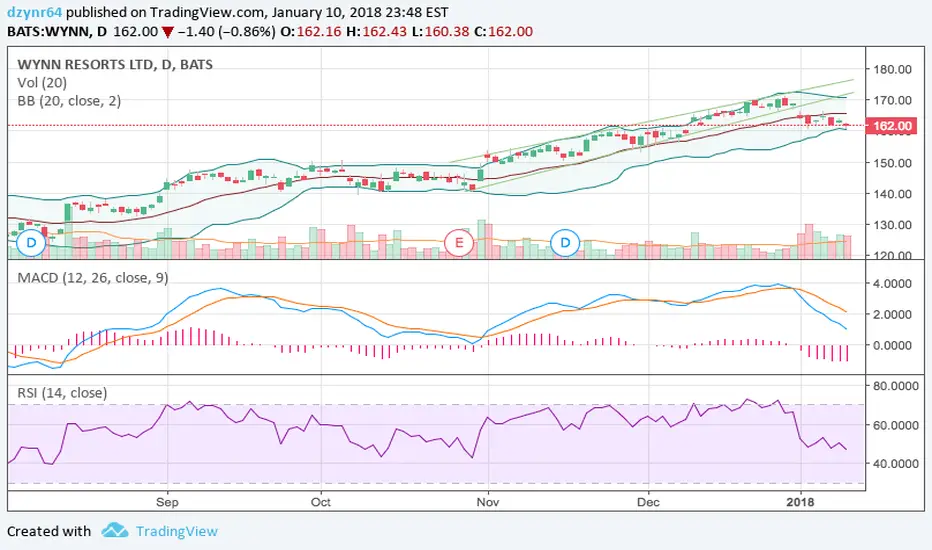This screenshot has height=550, width=932.
Task: Click the −1.40 (−0.86%) change value
Action: pyautogui.click(x=226, y=32)
